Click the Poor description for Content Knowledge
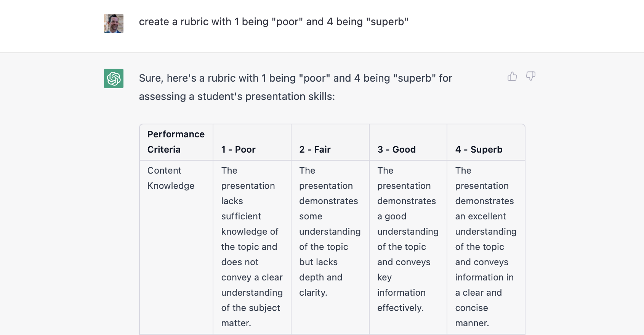 252,247
